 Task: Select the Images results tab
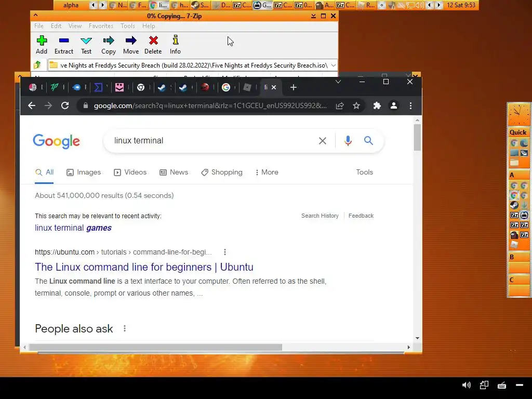point(84,172)
